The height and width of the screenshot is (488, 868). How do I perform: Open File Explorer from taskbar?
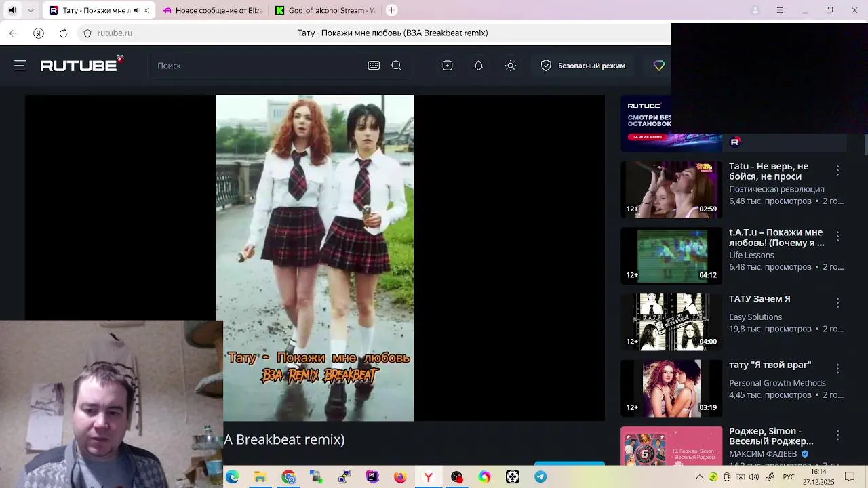coord(260,477)
